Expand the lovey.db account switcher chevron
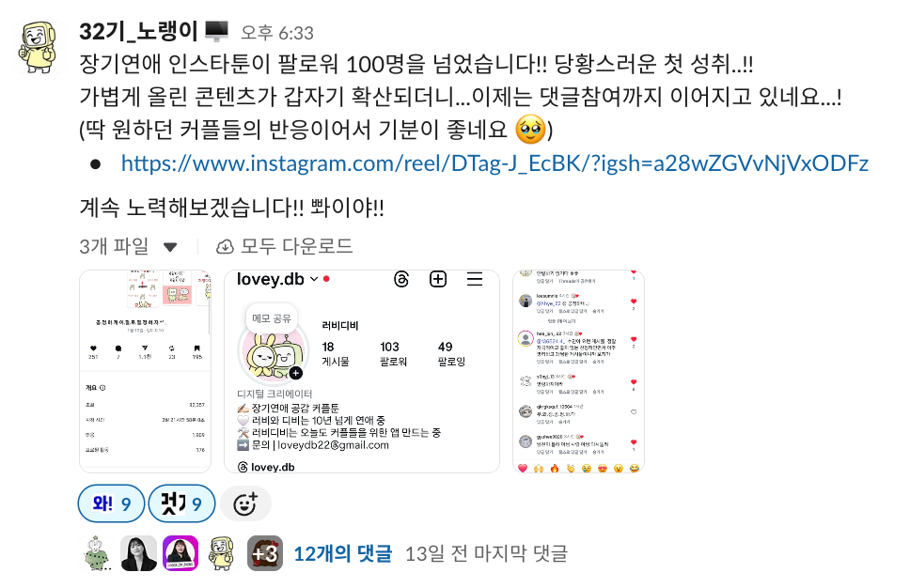This screenshot has width=910, height=588. (314, 280)
